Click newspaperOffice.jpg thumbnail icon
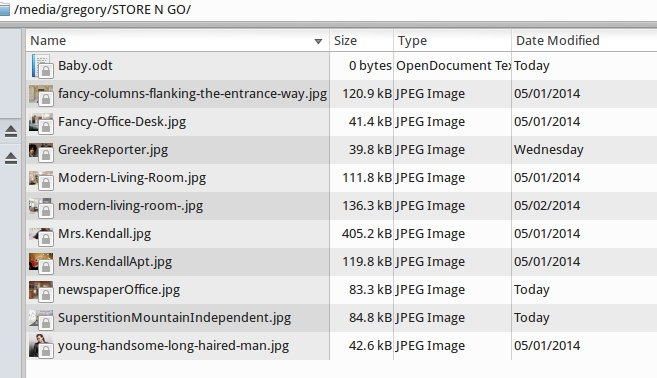The image size is (657, 378). 41,291
